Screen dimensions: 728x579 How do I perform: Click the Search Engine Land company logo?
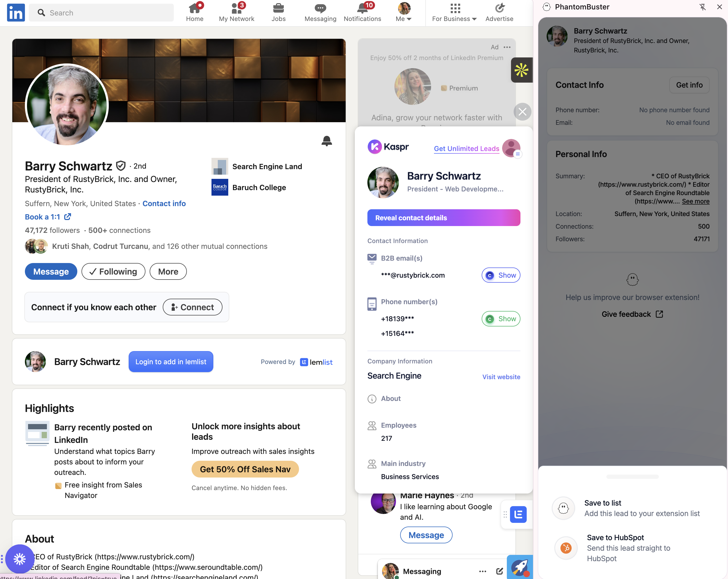point(220,166)
